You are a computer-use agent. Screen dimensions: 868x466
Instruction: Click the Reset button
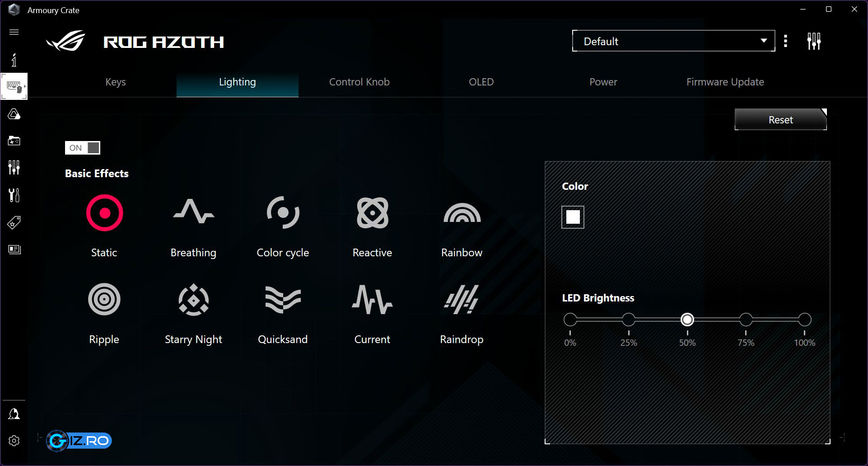(x=780, y=120)
